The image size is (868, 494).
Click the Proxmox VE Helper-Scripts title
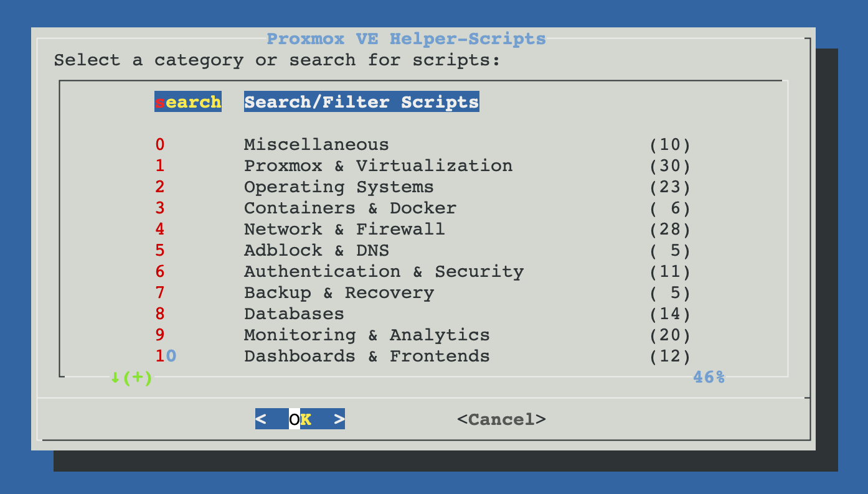click(406, 39)
